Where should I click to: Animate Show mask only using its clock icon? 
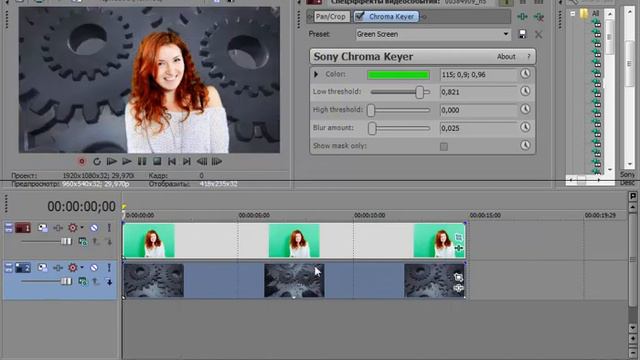click(525, 145)
